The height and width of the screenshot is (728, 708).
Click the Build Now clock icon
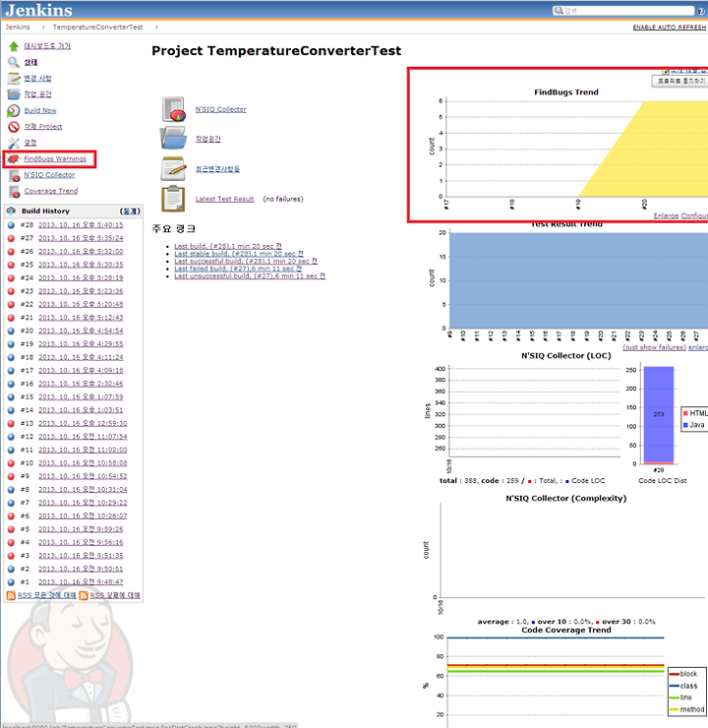[x=14, y=110]
